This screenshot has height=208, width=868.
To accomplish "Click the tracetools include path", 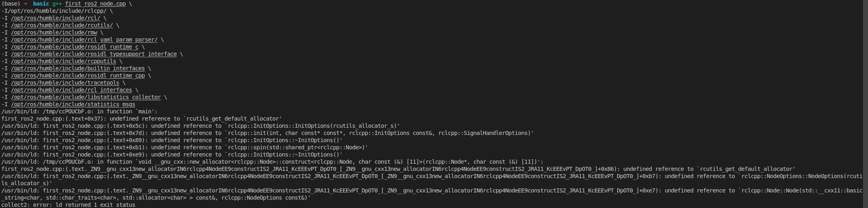I will 65,83.
